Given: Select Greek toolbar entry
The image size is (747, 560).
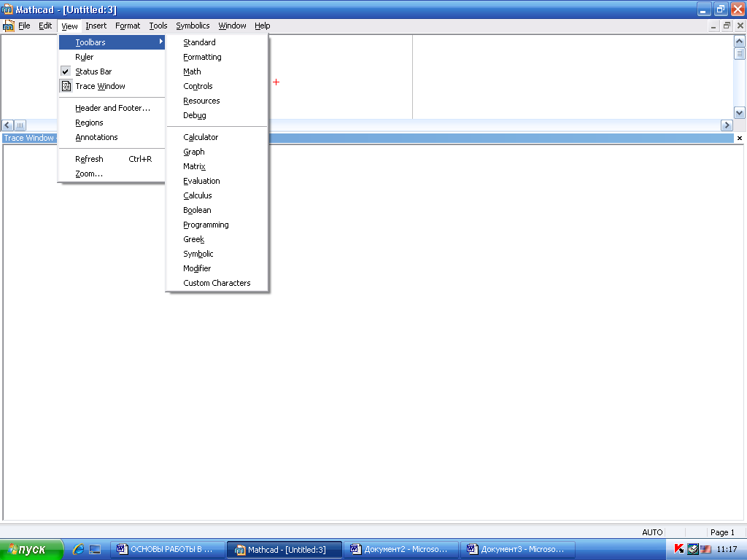Looking at the screenshot, I should coord(217,239).
